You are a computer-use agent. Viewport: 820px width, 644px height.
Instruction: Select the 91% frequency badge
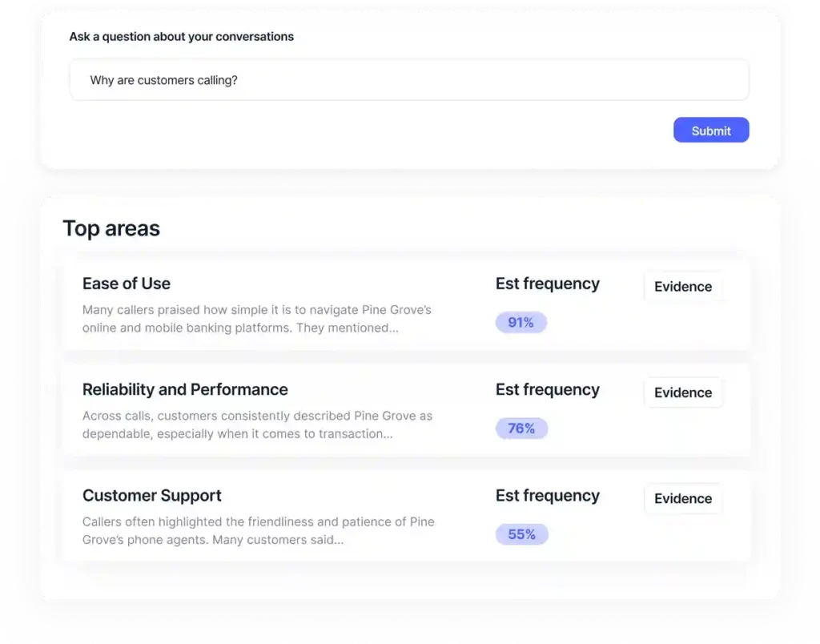click(x=521, y=322)
